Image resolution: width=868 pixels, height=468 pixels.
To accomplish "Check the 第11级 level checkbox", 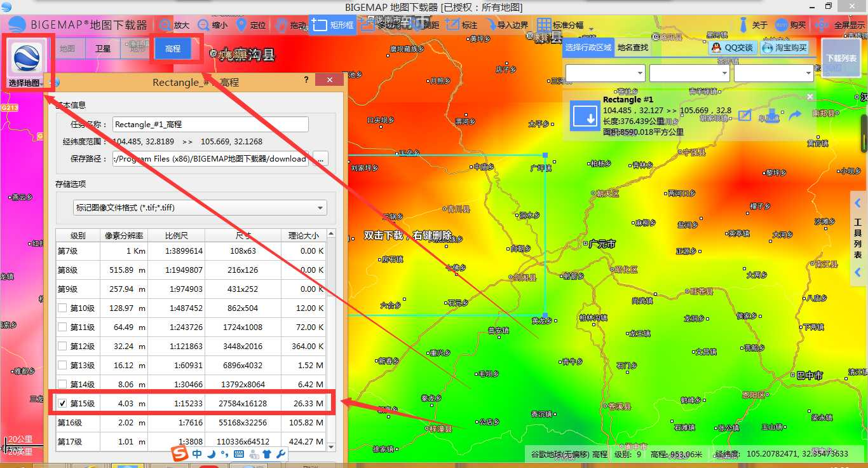I will point(62,327).
